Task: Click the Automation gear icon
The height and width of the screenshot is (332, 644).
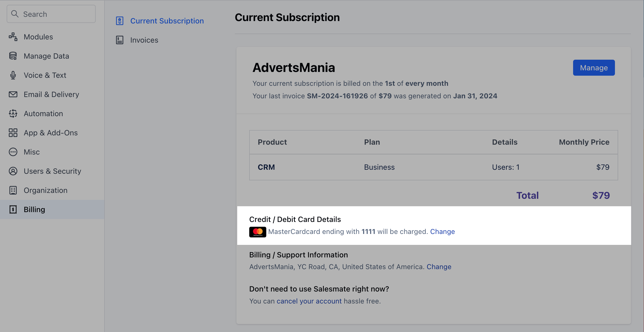Action: click(x=13, y=114)
